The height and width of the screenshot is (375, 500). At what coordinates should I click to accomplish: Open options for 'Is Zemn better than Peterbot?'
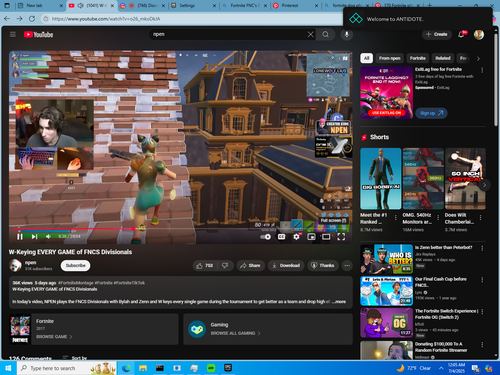[482, 248]
